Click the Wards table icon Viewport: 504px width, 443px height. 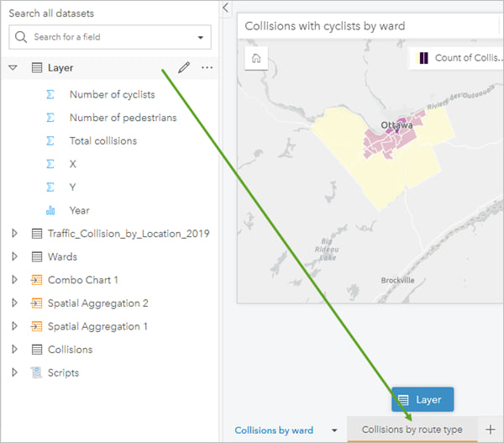[36, 256]
